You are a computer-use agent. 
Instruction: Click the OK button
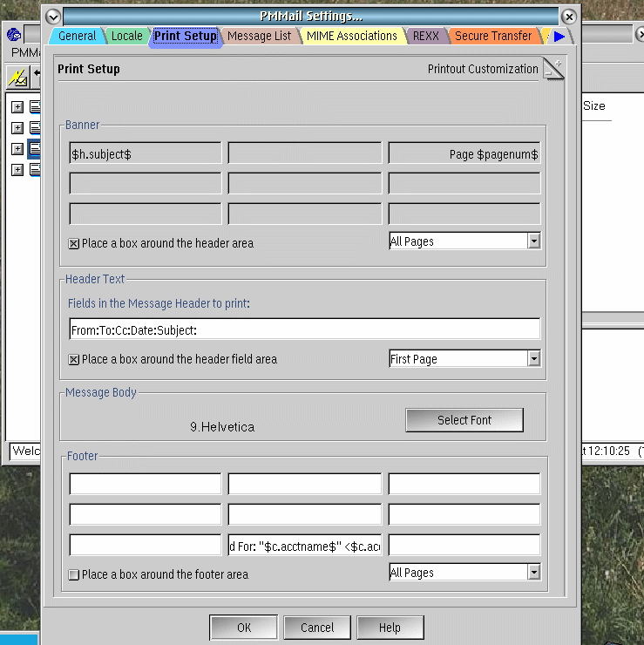[243, 628]
